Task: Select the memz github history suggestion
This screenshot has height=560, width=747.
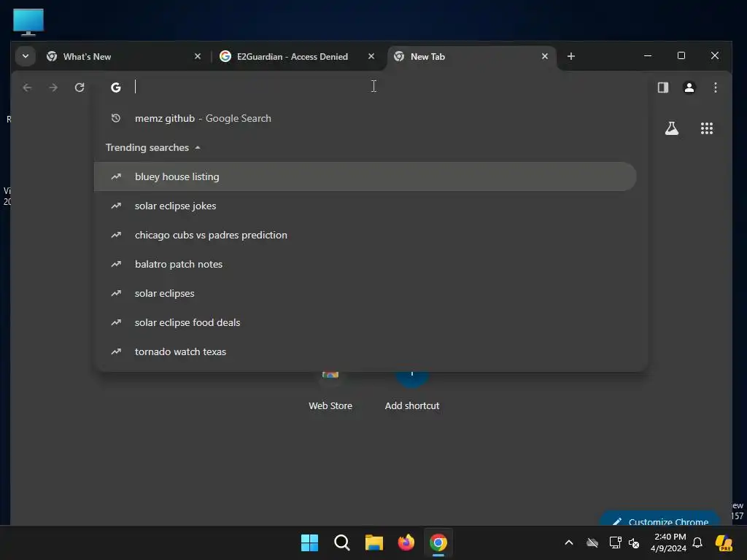Action: pyautogui.click(x=365, y=119)
